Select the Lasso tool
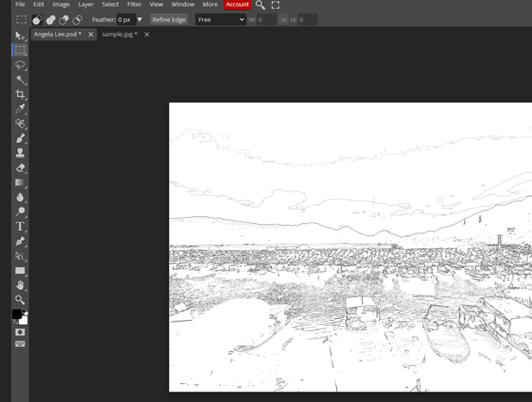The height and width of the screenshot is (402, 532). point(20,65)
